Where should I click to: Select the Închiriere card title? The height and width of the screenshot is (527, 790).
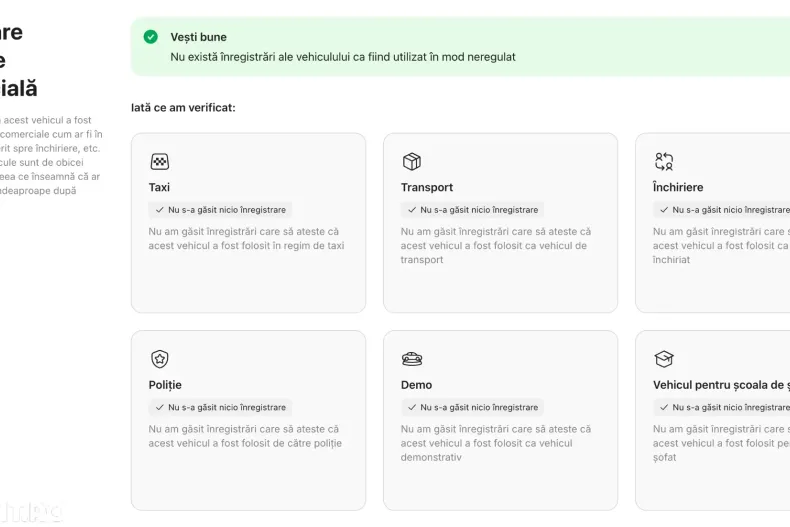click(678, 187)
